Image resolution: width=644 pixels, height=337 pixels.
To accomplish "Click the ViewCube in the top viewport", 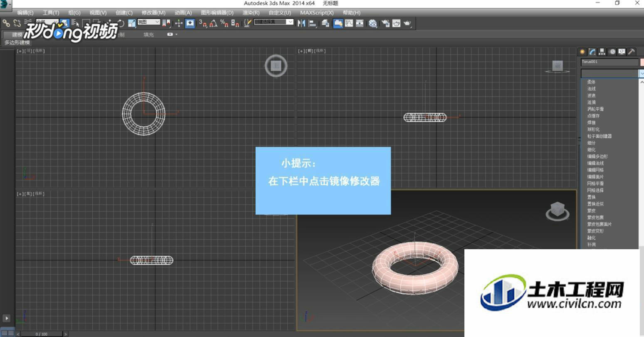I will tap(276, 66).
